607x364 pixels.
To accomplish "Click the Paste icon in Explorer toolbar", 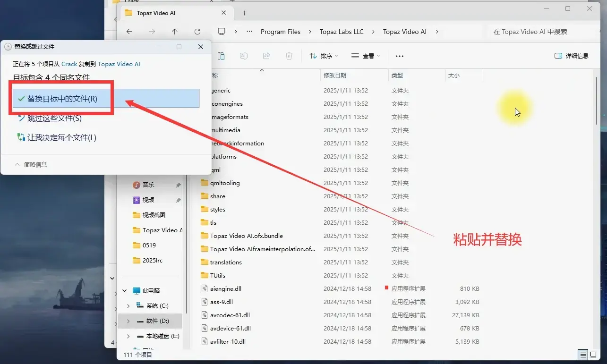I will click(x=221, y=56).
